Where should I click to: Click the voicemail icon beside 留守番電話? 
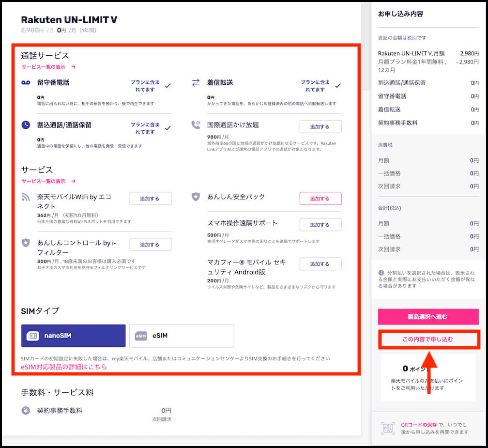click(x=26, y=82)
